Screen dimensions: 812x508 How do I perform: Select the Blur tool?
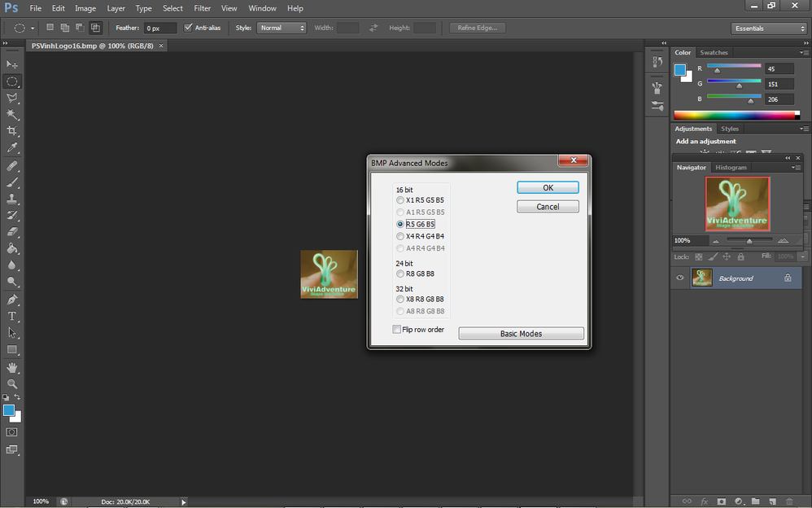(x=12, y=265)
